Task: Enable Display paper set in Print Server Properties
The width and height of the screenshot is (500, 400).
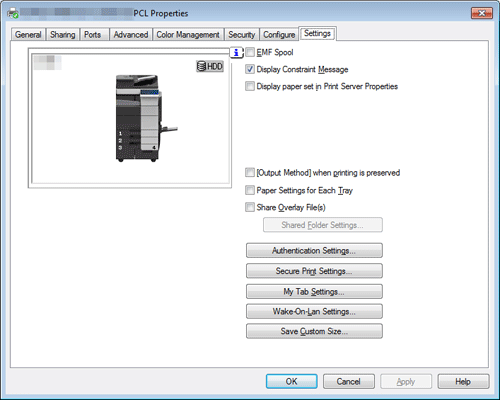Action: [250, 86]
